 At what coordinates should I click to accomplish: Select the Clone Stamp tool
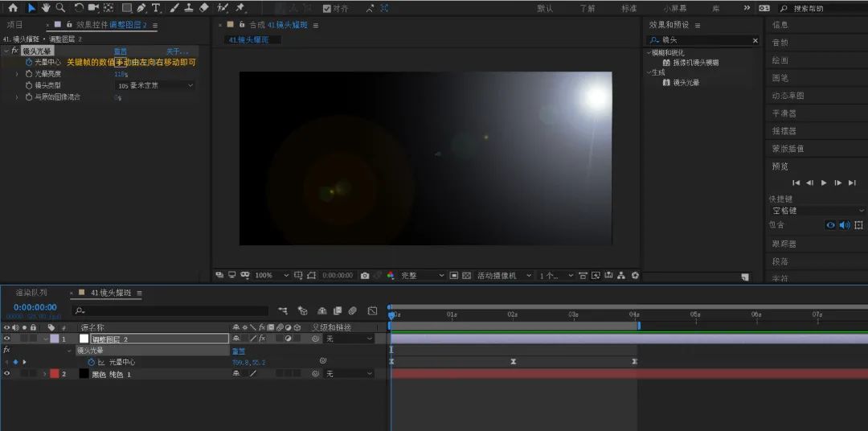coord(189,8)
